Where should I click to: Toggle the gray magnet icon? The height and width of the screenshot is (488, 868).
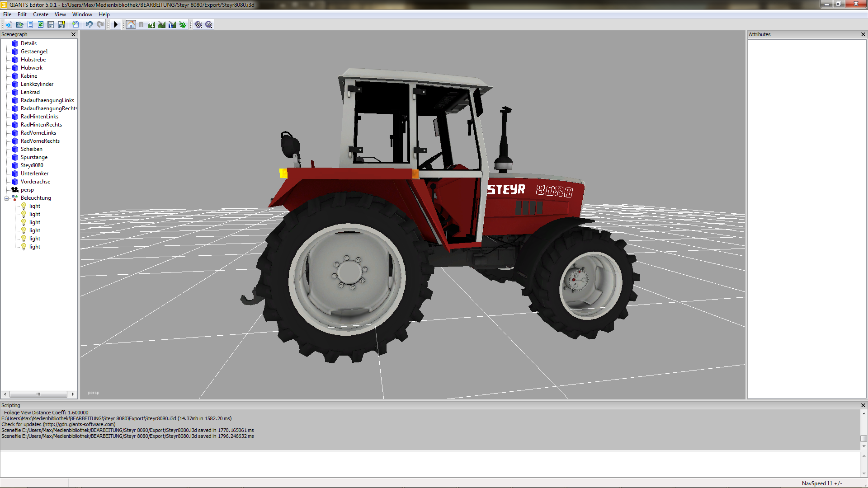point(141,24)
